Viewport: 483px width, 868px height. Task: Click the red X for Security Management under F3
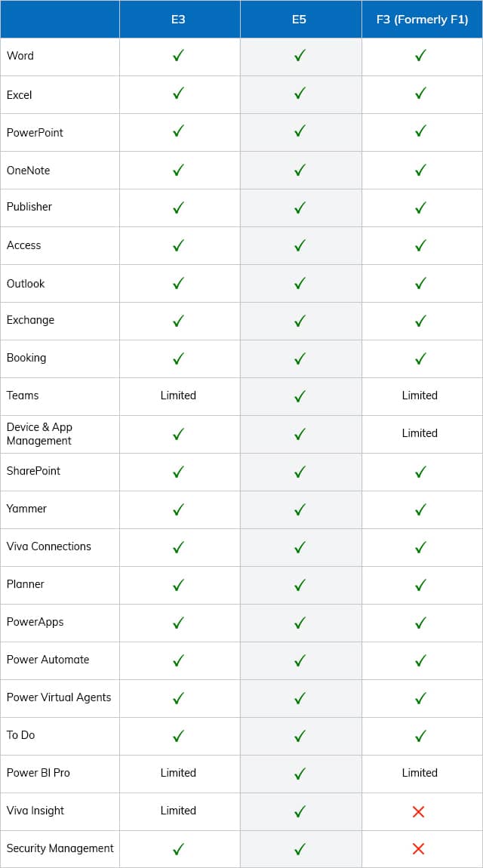pos(418,848)
